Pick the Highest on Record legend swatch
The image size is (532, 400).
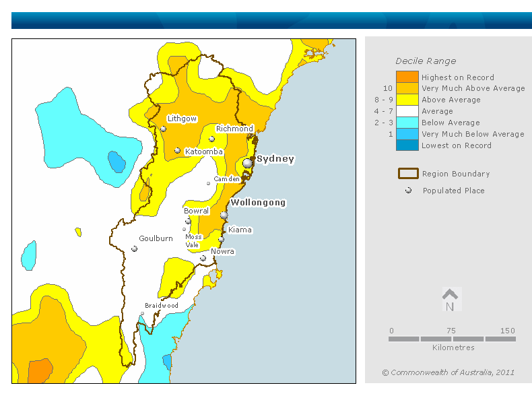[407, 77]
